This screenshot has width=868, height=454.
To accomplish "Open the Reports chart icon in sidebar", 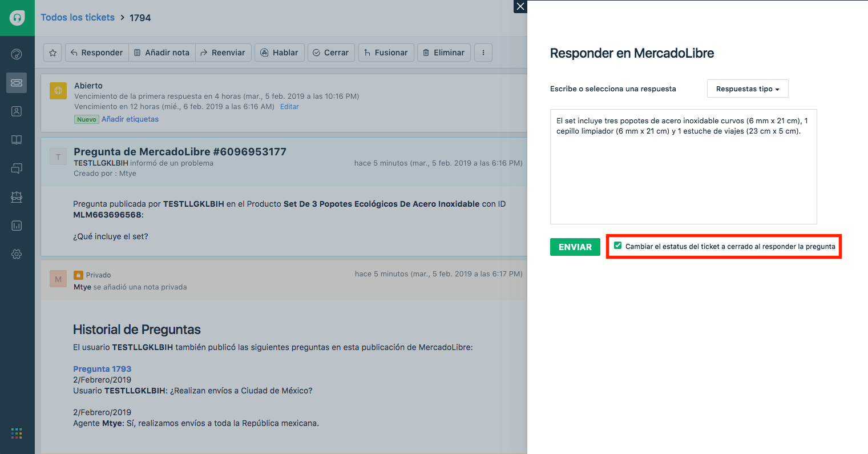I will [x=17, y=226].
